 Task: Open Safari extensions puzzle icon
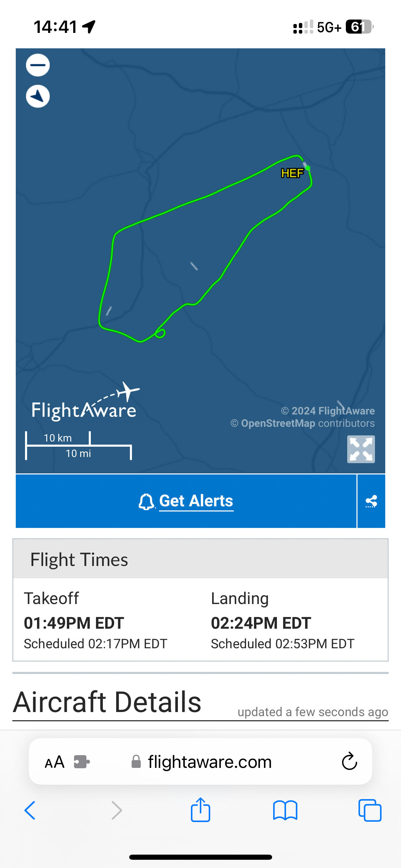point(82,762)
